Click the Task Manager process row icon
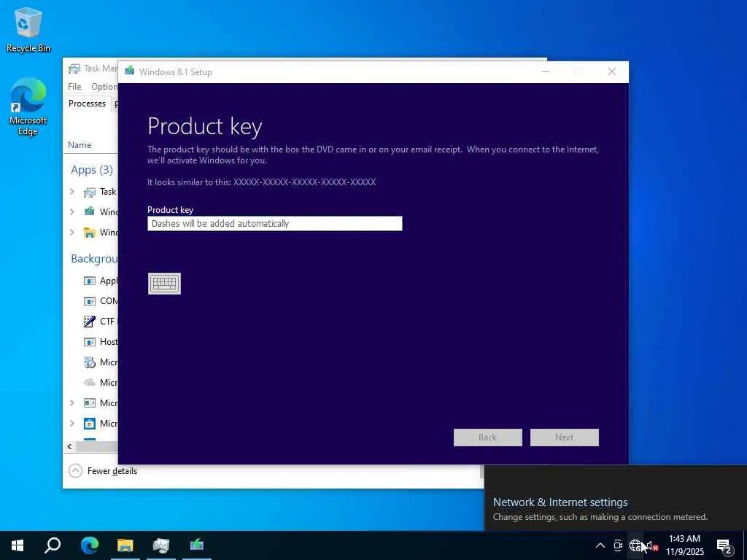 (90, 192)
